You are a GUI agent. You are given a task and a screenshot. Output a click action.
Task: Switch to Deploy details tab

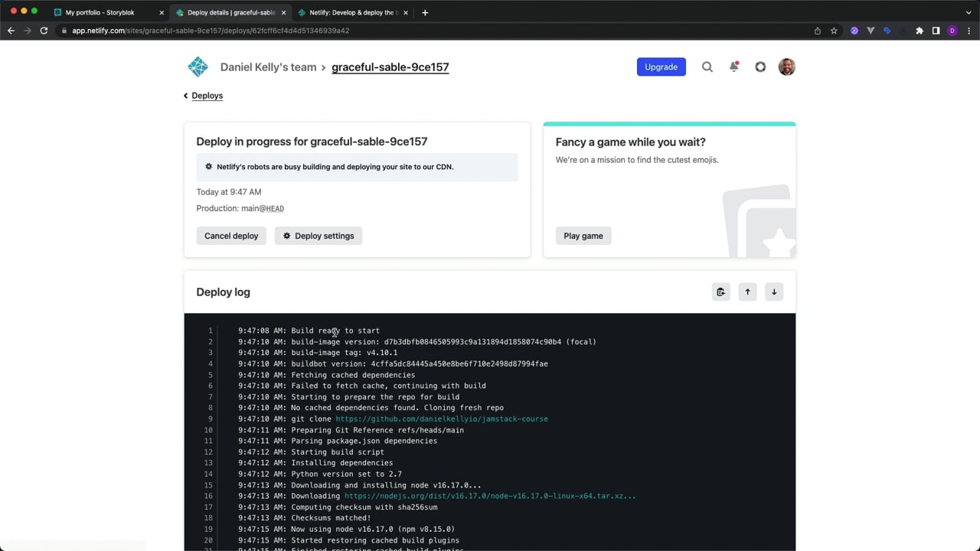coord(230,13)
